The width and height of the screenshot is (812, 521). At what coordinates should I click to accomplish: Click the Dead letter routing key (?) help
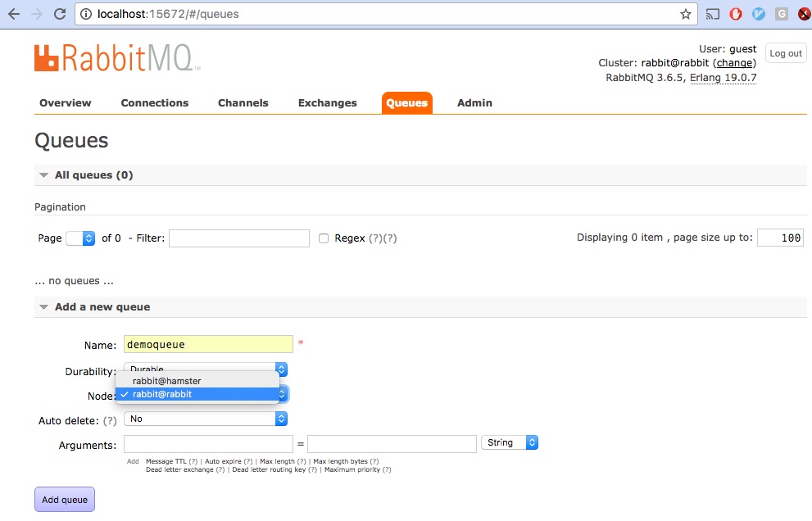(x=312, y=469)
